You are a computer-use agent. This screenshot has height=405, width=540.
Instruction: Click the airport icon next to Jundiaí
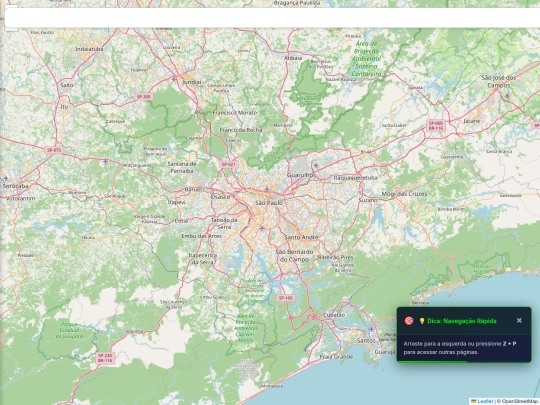point(174,79)
